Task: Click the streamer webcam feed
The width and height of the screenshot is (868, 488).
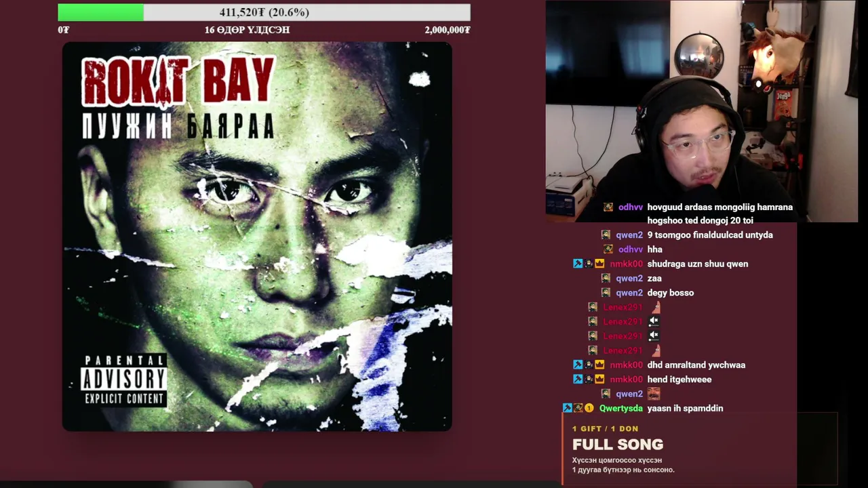Action: click(702, 111)
